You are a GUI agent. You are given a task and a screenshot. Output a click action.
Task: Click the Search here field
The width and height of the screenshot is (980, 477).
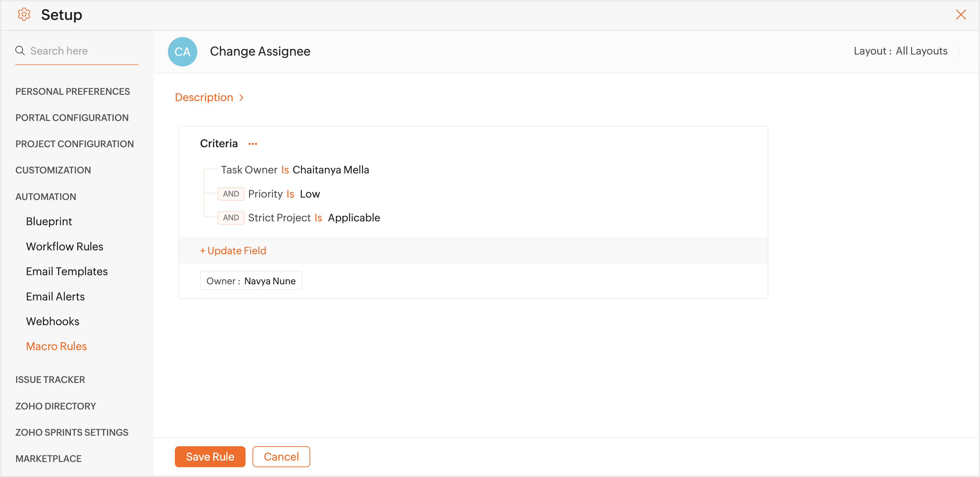pyautogui.click(x=80, y=51)
